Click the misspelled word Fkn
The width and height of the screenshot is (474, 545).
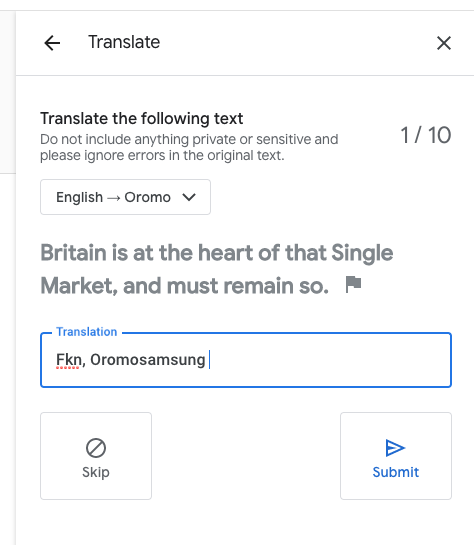point(68,360)
